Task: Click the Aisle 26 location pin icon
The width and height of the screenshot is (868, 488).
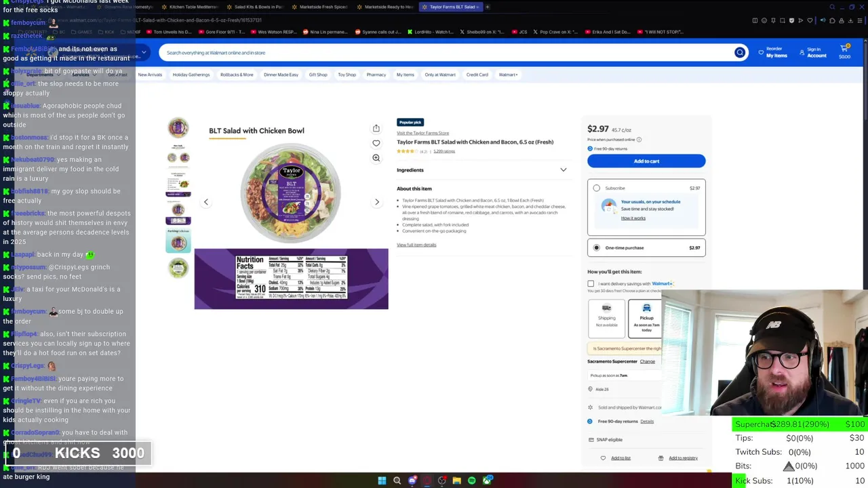Action: pos(590,389)
